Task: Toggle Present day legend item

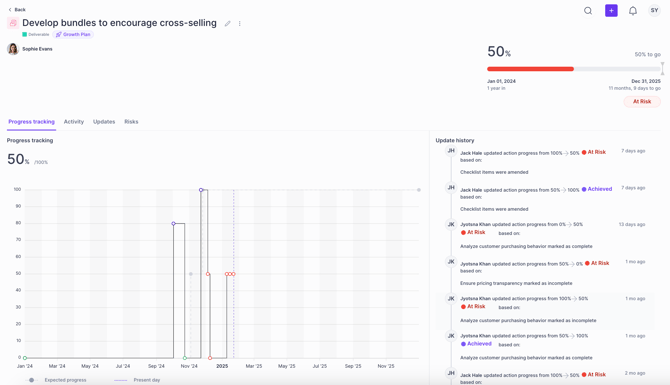Action: click(137, 380)
